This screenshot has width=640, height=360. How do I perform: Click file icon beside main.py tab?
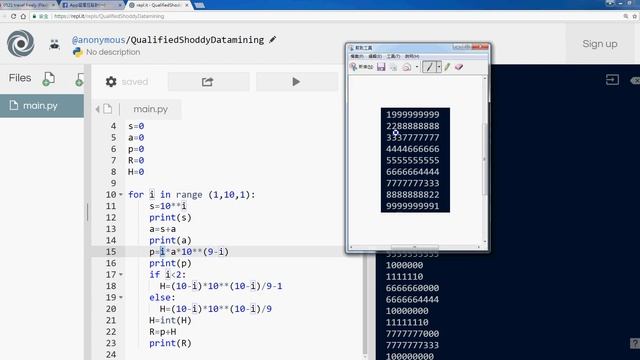(108, 109)
